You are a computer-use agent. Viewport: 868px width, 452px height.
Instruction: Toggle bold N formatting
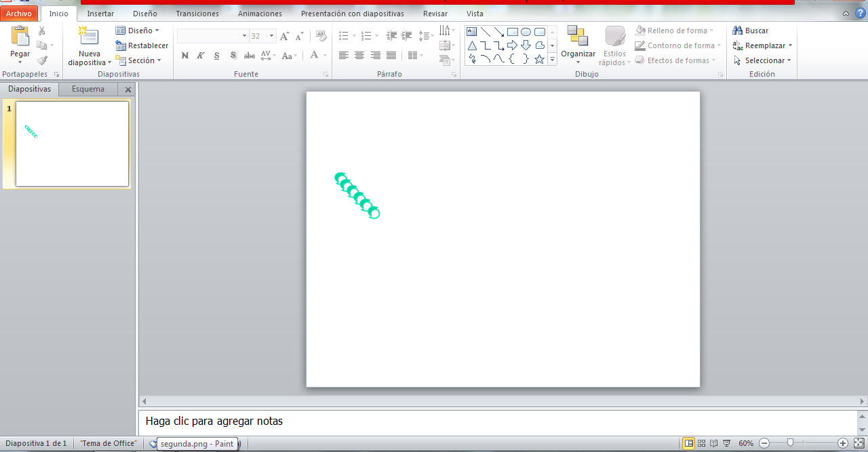pyautogui.click(x=184, y=56)
